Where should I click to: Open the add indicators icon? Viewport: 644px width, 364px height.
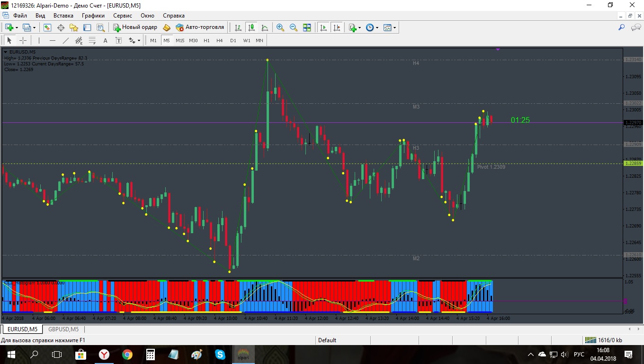click(x=353, y=27)
